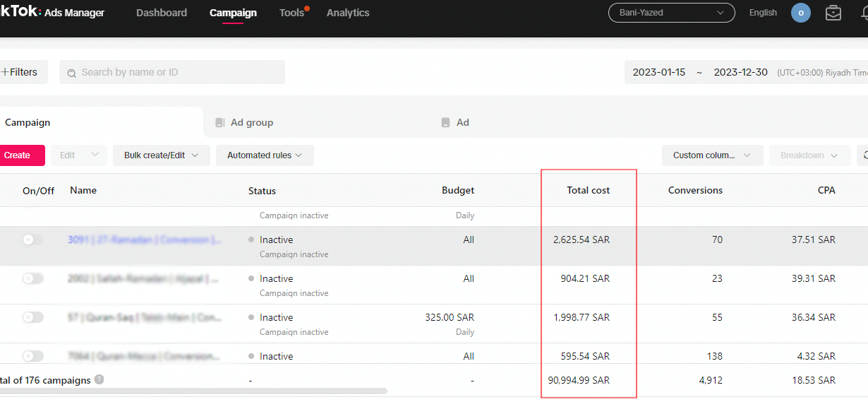Toggle on the 27-Ramadan campaign switch

click(32, 240)
